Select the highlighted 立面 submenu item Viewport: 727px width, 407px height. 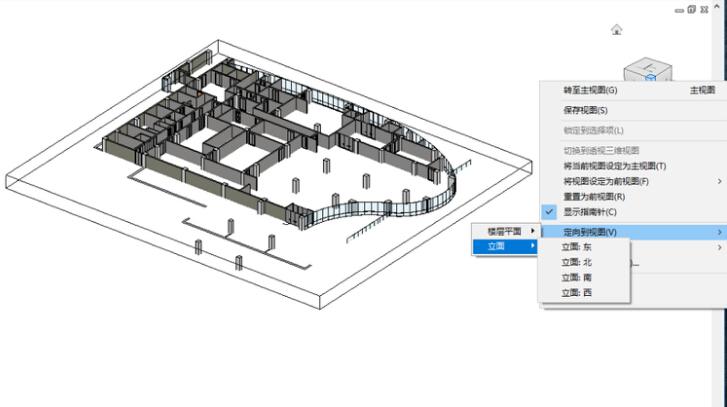point(505,246)
